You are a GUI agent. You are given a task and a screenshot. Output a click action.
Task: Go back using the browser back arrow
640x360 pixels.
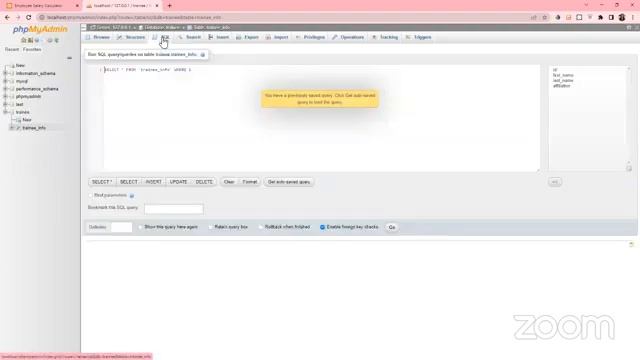[7, 18]
